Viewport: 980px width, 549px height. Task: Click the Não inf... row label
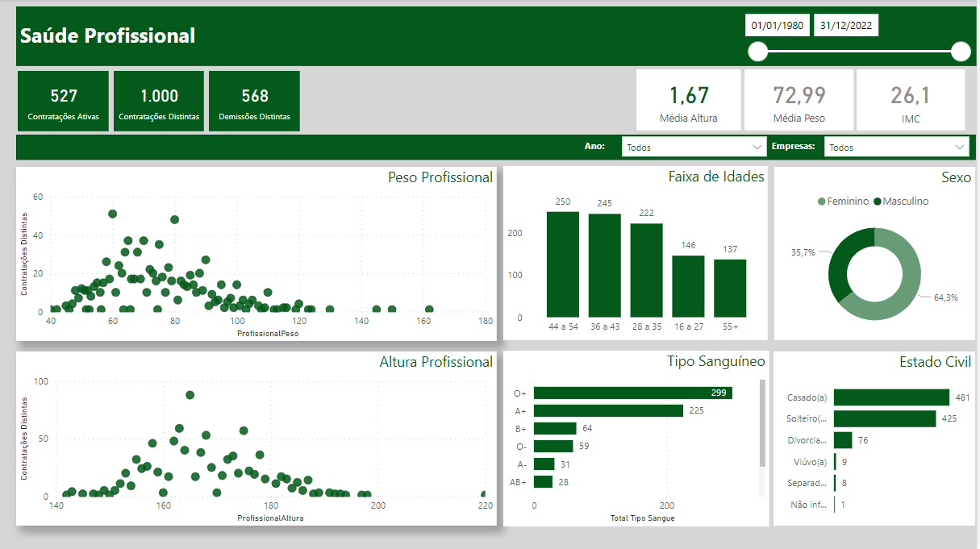point(807,505)
